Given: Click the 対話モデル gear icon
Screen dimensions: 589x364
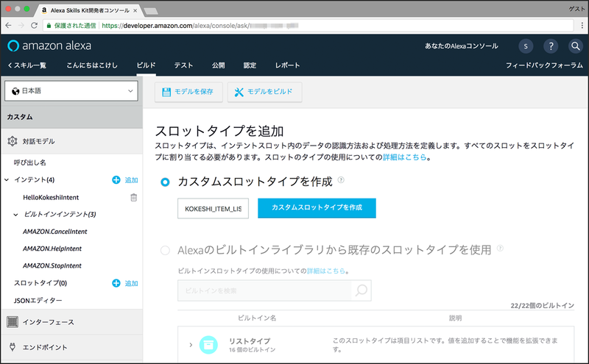Looking at the screenshot, I should click(13, 141).
